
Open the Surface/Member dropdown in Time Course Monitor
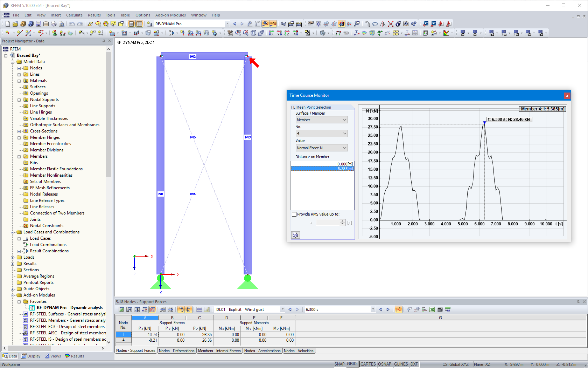(321, 120)
